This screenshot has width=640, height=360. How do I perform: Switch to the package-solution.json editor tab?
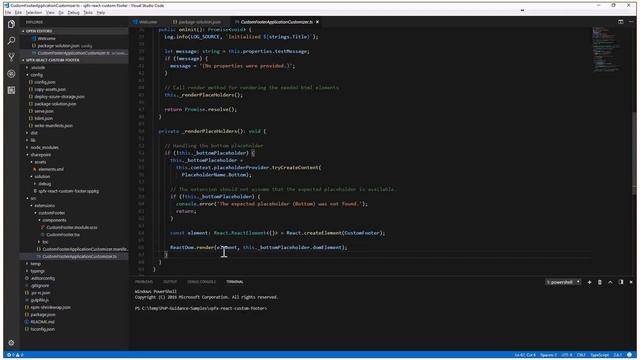tap(198, 22)
